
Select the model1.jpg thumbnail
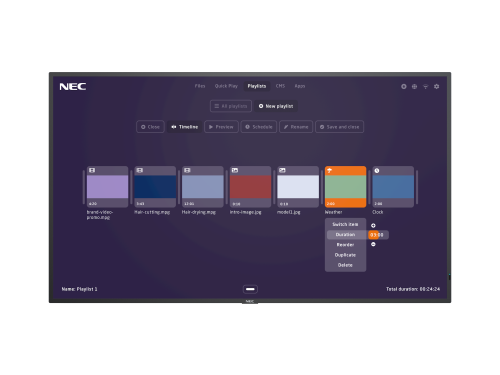(298, 187)
